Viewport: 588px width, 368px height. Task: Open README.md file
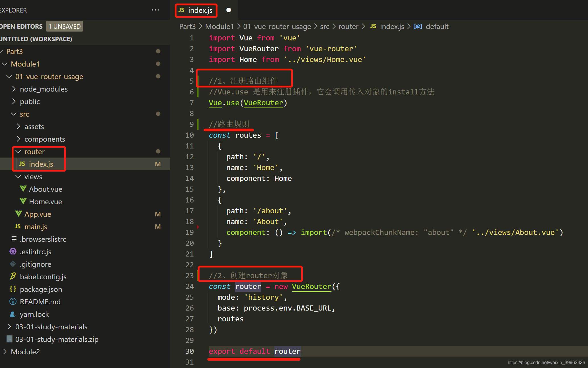(40, 302)
